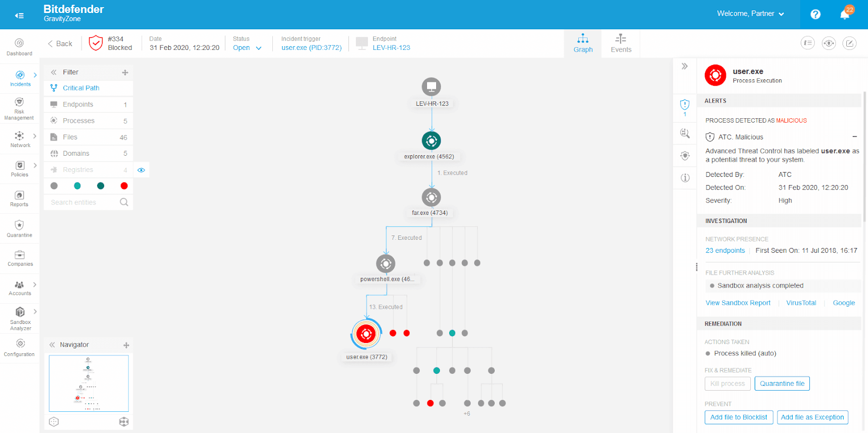
Task: Open Companies in the sidebar
Action: [20, 258]
